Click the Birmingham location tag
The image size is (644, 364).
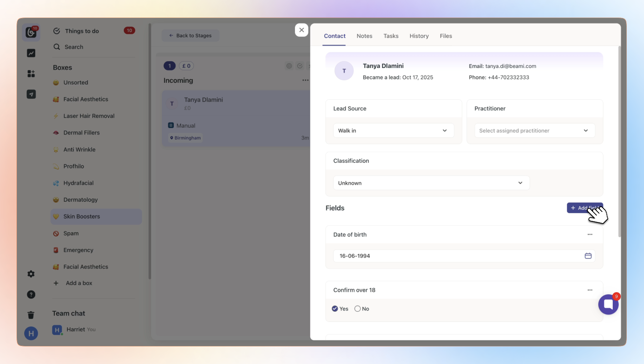tap(185, 138)
